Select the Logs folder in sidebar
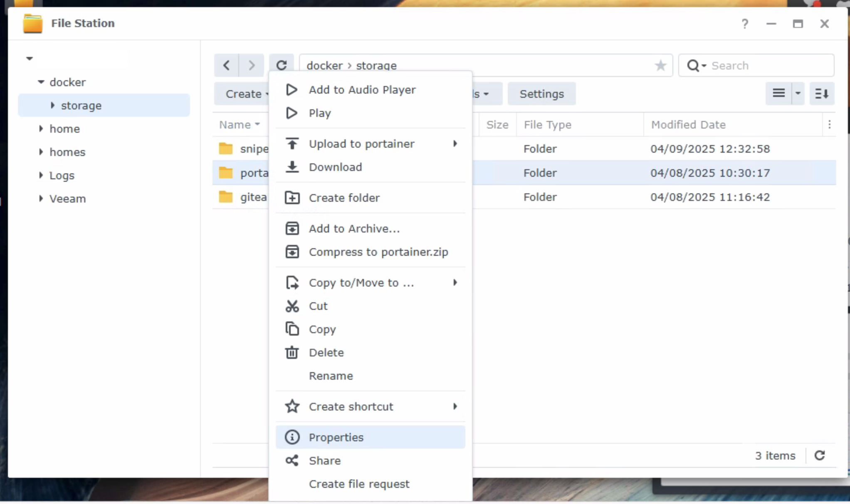Image resolution: width=850 pixels, height=504 pixels. (62, 175)
